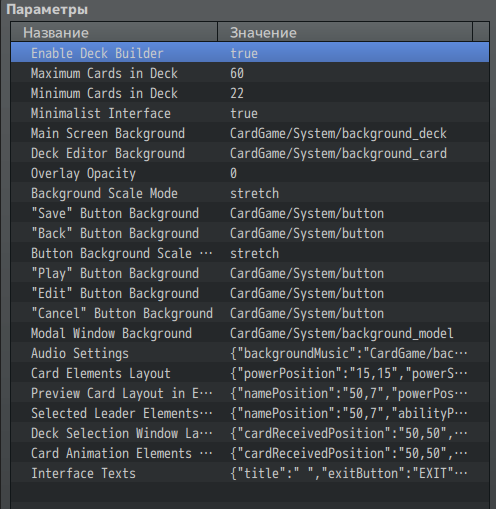This screenshot has height=509, width=496.
Task: Click the Selected Leader Elements JSON value
Action: pyautogui.click(x=349, y=413)
